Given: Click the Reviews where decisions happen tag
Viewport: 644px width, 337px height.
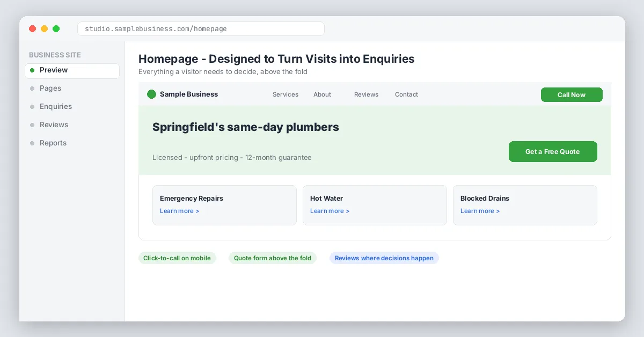Looking at the screenshot, I should tap(384, 258).
